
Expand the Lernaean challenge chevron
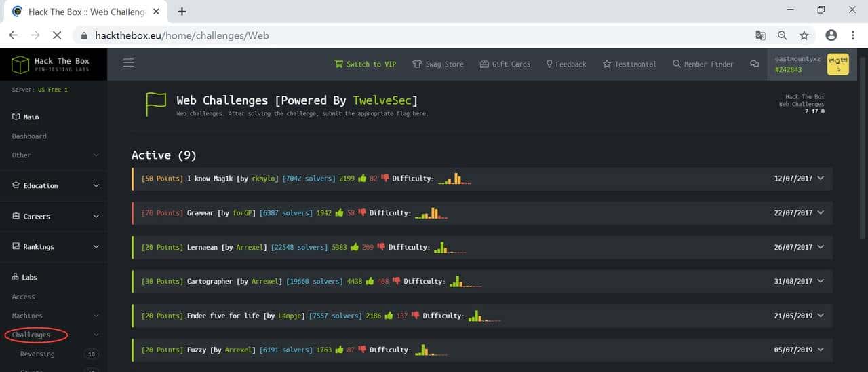(x=821, y=247)
